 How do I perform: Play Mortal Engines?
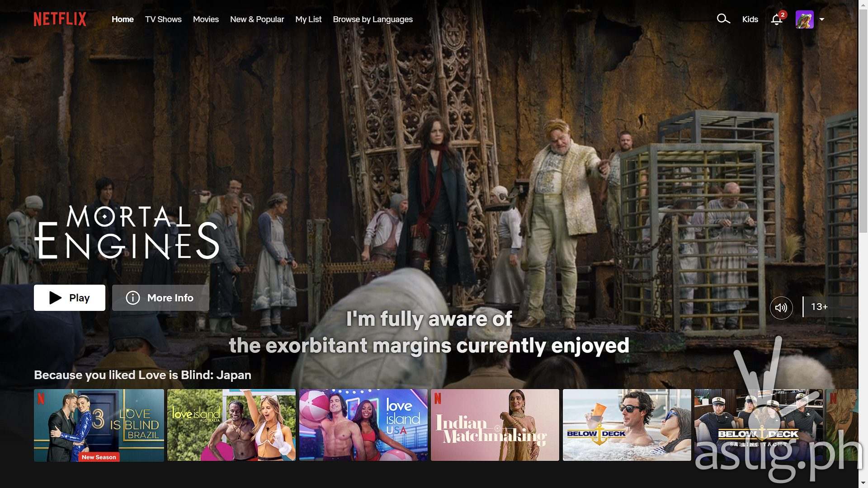click(70, 298)
